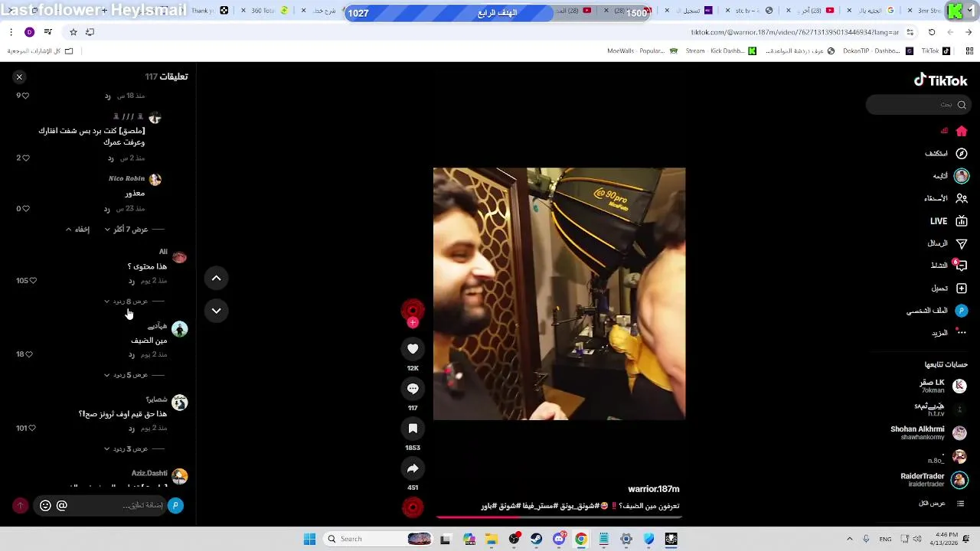Click the TikTok search field
The image size is (980, 551).
pos(917,105)
